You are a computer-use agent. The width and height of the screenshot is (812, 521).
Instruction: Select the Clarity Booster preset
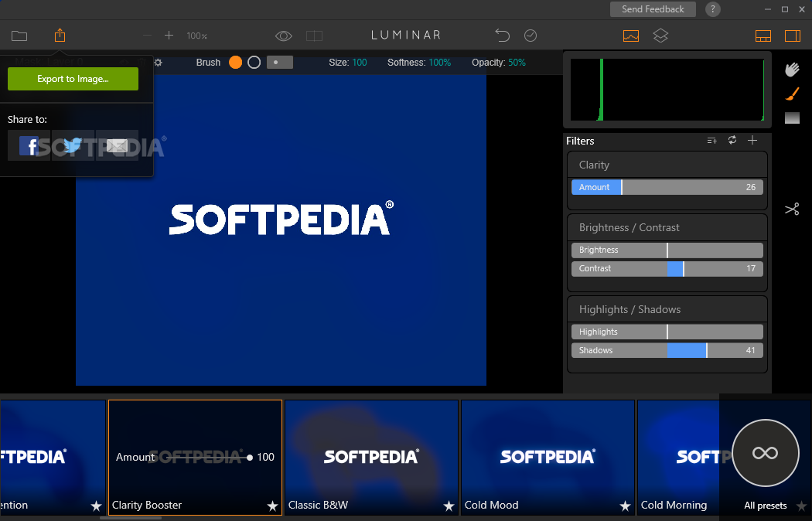click(195, 458)
